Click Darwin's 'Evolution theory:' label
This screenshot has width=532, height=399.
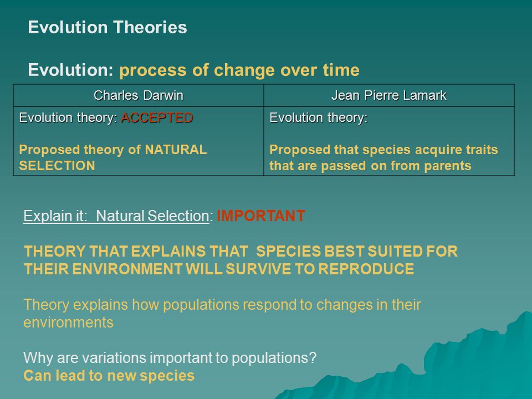coord(68,117)
